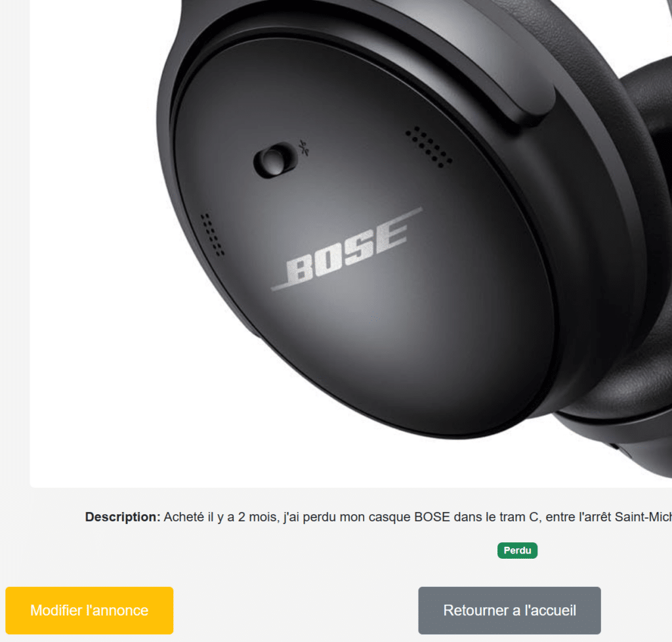Image resolution: width=672 pixels, height=642 pixels.
Task: Click the left-side microphone dot grille
Action: click(x=212, y=234)
